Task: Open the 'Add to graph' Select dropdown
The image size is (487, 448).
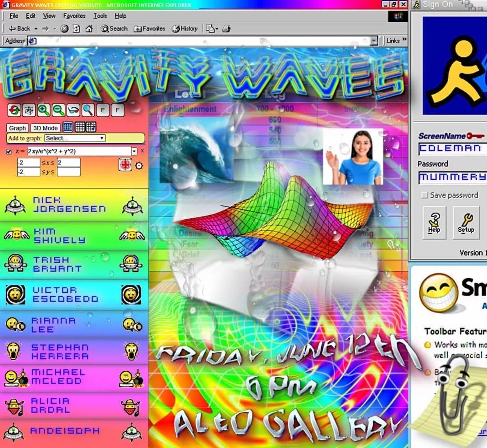Action: click(x=75, y=138)
